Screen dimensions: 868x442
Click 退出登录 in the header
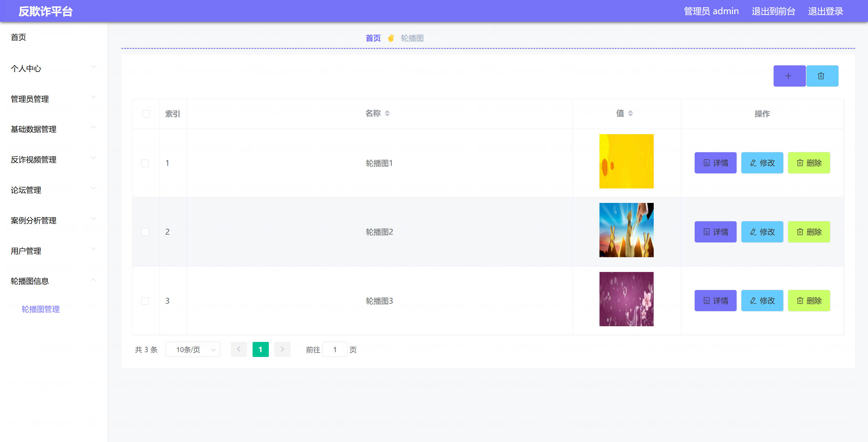point(825,11)
